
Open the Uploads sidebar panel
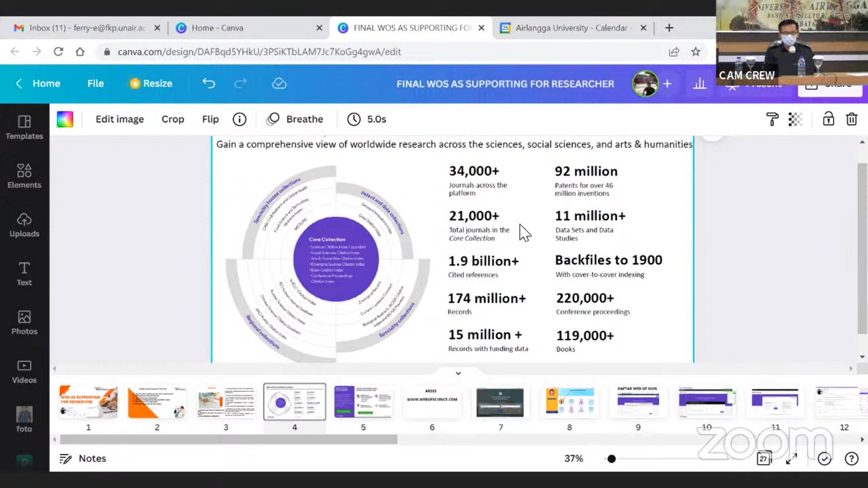[x=24, y=225]
